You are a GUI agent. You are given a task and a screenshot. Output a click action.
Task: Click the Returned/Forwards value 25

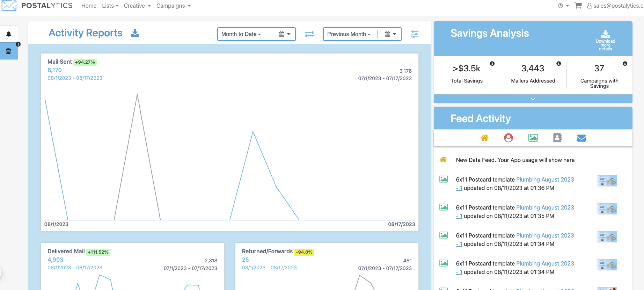pyautogui.click(x=246, y=260)
